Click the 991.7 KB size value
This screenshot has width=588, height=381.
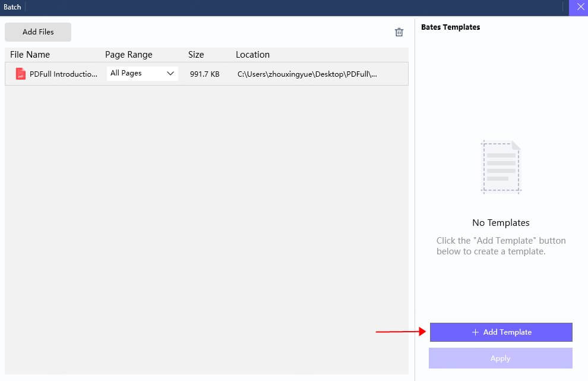point(204,74)
